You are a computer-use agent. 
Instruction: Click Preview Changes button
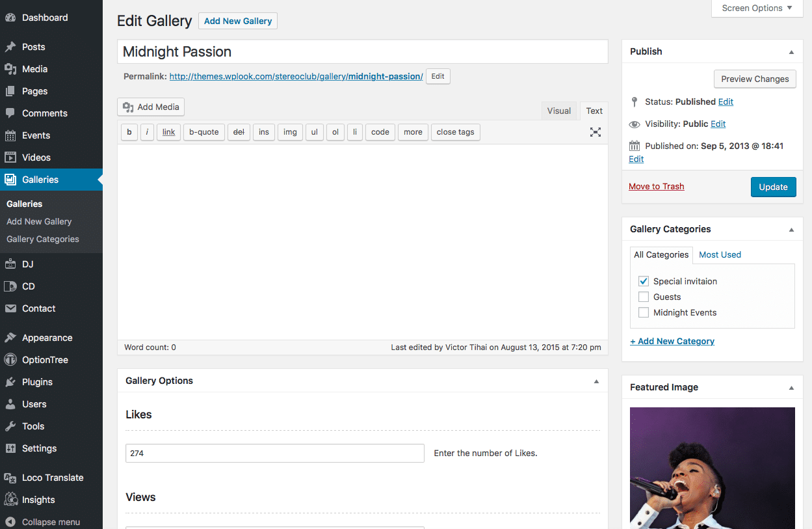pos(755,79)
